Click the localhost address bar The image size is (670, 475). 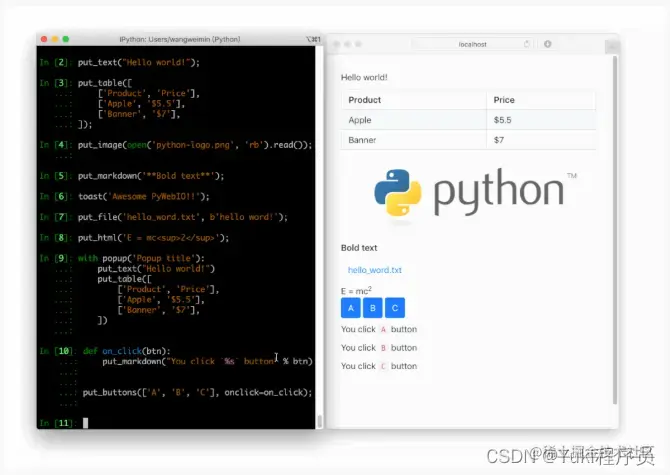tap(472, 44)
